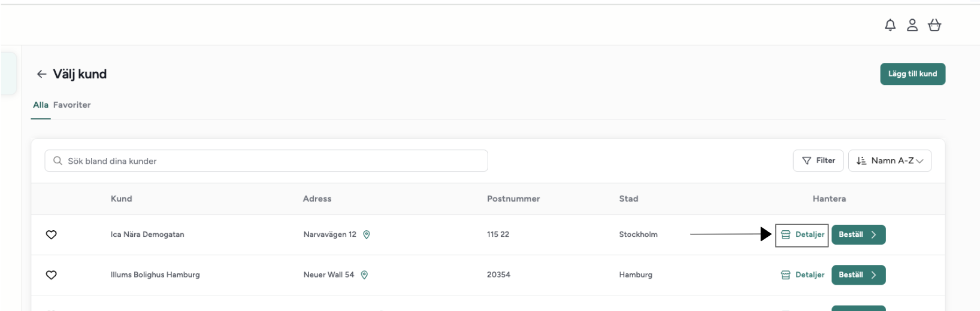Click the Välj kund page title
The image size is (980, 311).
click(x=80, y=74)
